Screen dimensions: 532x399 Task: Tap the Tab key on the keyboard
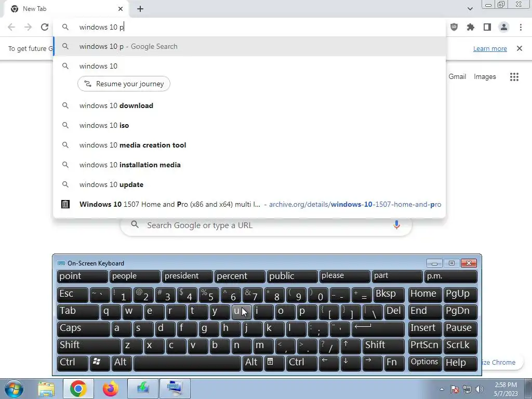(x=78, y=312)
